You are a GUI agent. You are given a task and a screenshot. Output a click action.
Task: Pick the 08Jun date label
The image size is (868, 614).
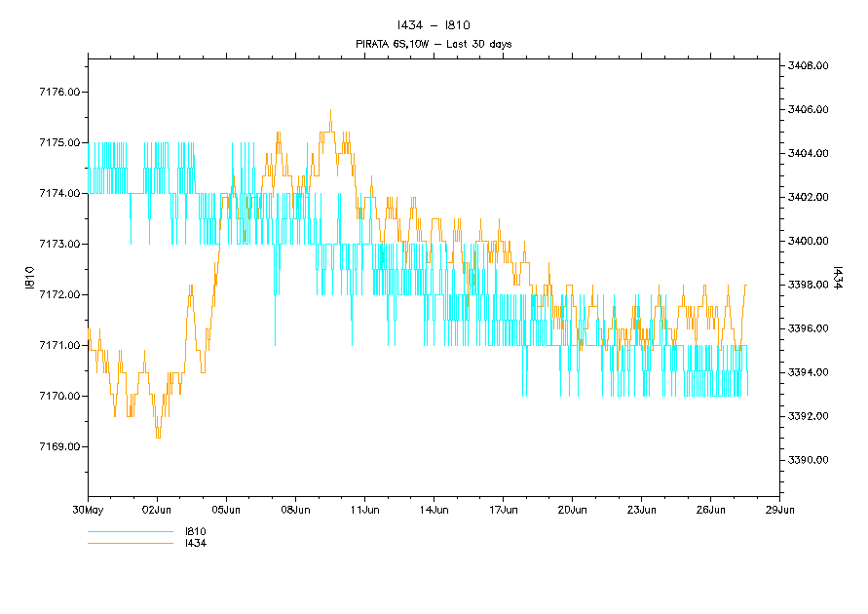coord(295,509)
